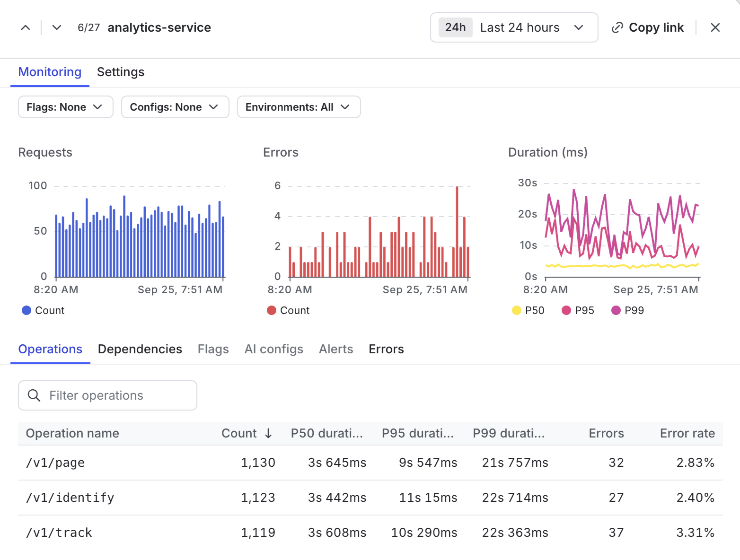Open the Errors tab below the charts
This screenshot has height=560, width=740.
point(387,349)
